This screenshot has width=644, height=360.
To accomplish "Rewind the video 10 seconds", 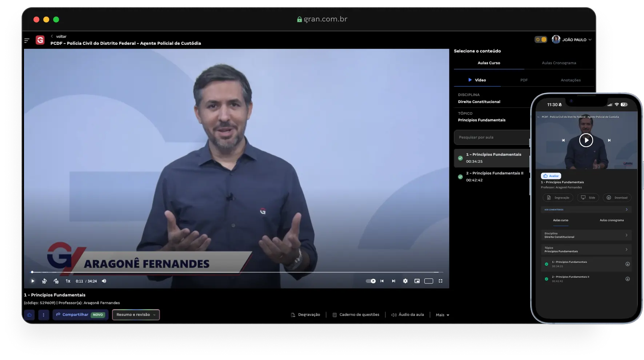I will click(44, 281).
